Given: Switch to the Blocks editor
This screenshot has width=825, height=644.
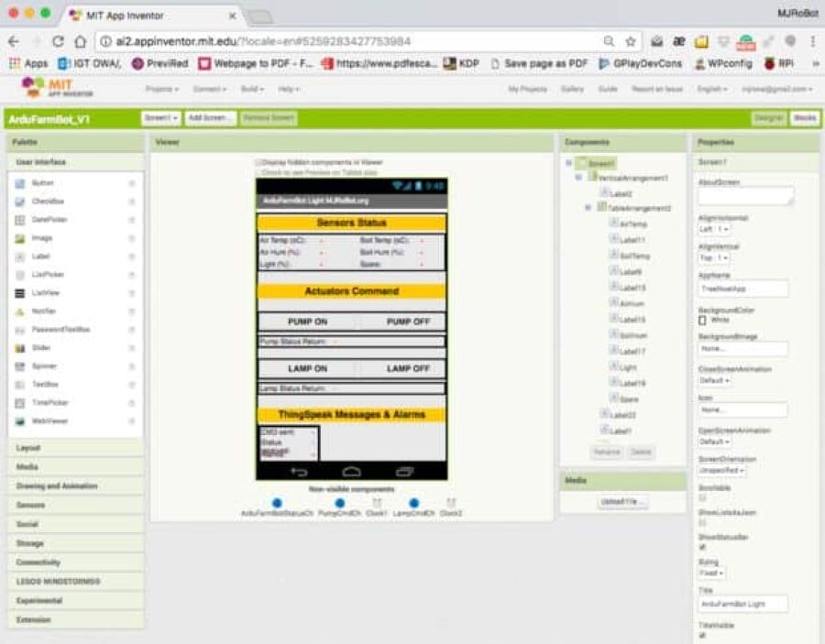Looking at the screenshot, I should [804, 118].
